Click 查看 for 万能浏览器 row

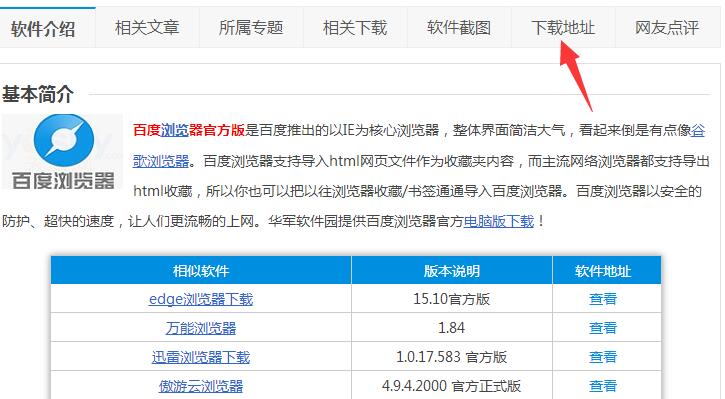(x=602, y=328)
